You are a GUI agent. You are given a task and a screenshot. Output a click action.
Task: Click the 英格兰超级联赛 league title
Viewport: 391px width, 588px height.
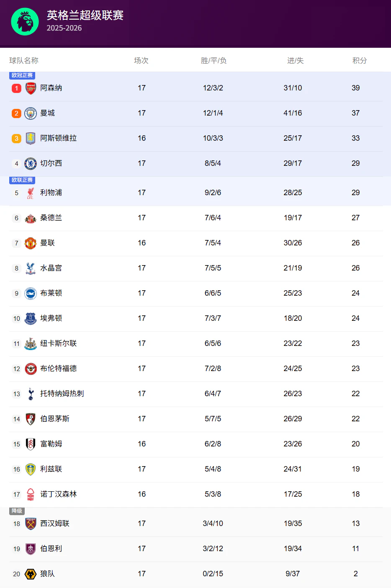tap(85, 15)
